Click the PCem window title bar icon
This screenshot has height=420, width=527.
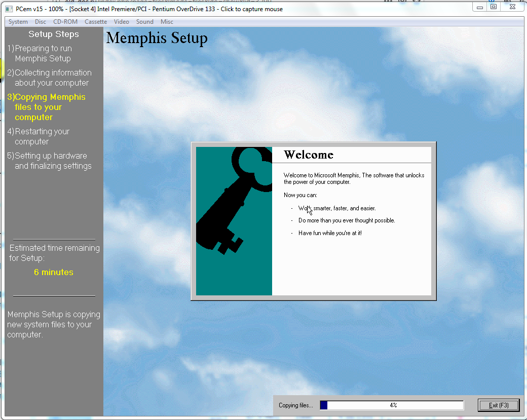tap(9, 9)
